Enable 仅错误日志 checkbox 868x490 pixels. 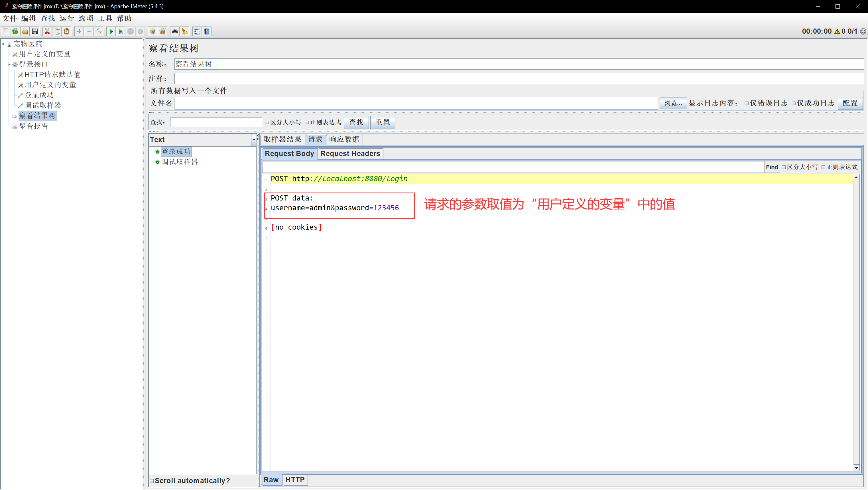(747, 103)
